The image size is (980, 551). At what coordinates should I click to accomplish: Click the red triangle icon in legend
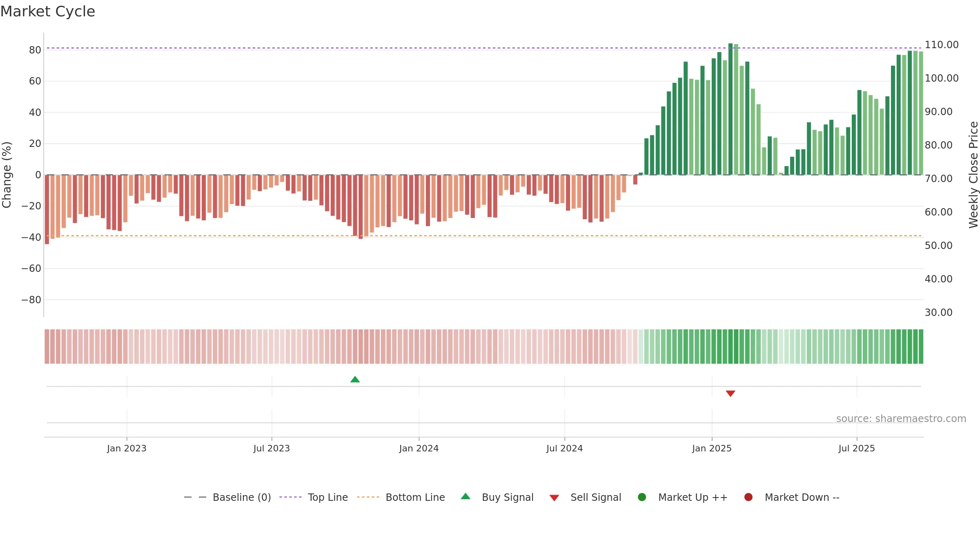[x=554, y=498]
